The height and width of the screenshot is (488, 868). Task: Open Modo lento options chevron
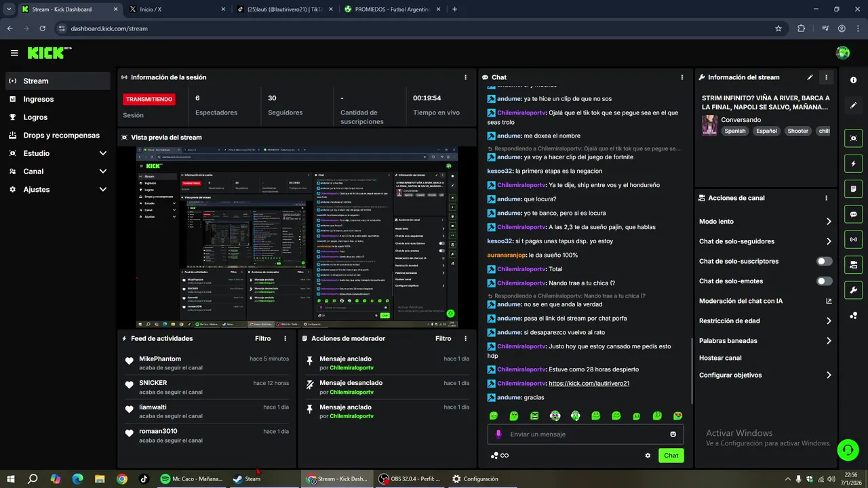click(829, 222)
